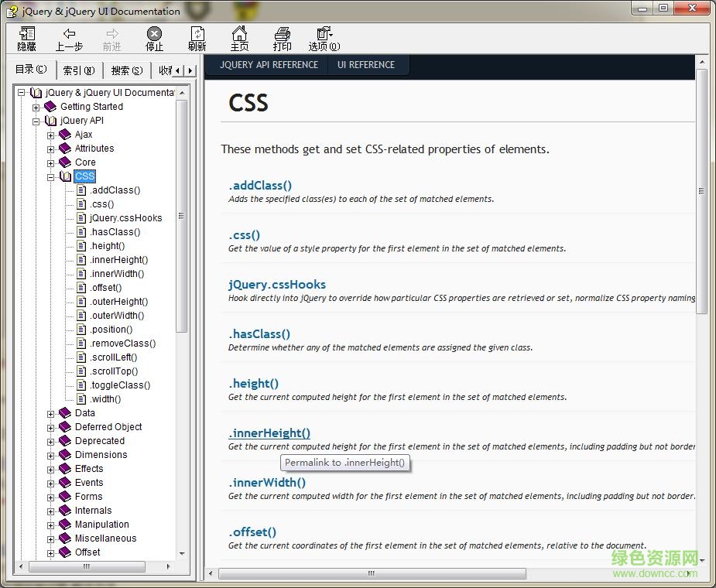The height and width of the screenshot is (588, 716).
Task: Switch to the 搜索 (Search) tab
Action: pyautogui.click(x=126, y=70)
